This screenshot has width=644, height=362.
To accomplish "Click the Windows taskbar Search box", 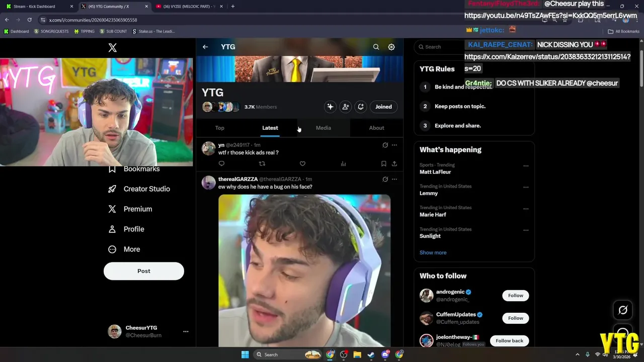I will 287,354.
